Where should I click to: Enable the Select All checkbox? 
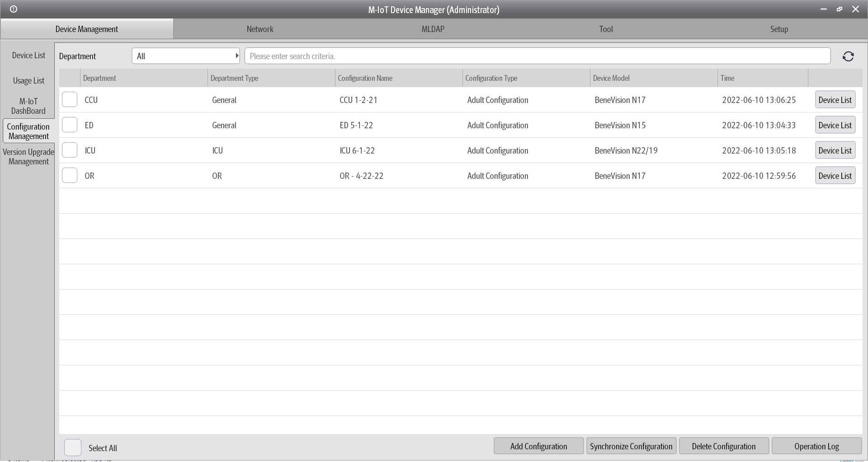[73, 448]
